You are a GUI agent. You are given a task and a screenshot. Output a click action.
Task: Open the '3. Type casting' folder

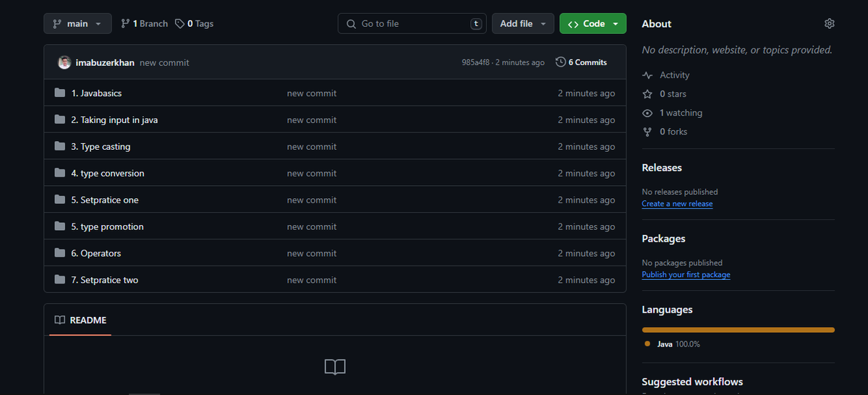[x=101, y=147]
